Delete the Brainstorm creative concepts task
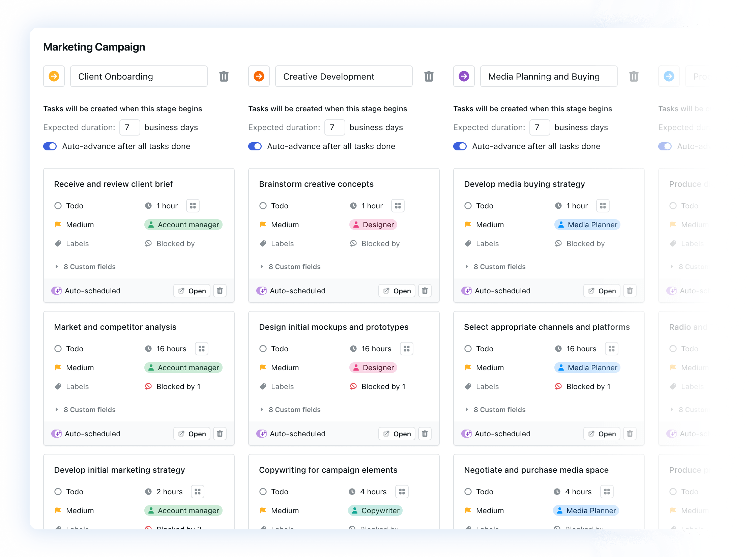This screenshot has height=557, width=756. 425,291
